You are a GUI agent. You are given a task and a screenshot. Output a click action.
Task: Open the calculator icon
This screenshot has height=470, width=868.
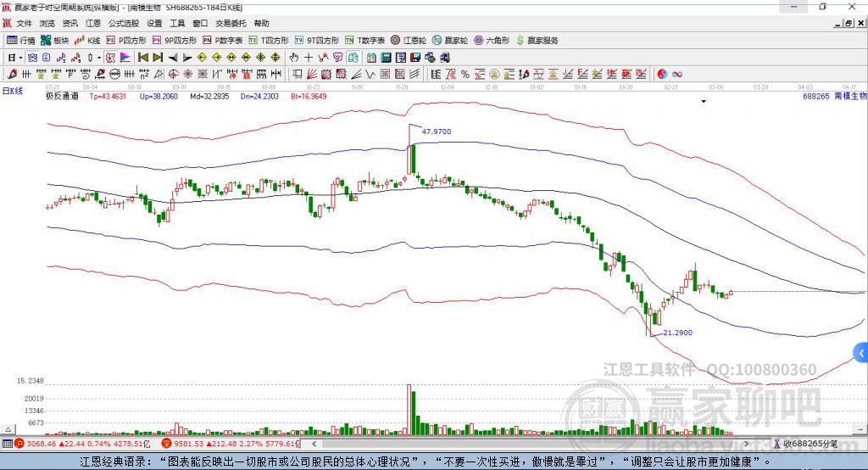pyautogui.click(x=386, y=58)
